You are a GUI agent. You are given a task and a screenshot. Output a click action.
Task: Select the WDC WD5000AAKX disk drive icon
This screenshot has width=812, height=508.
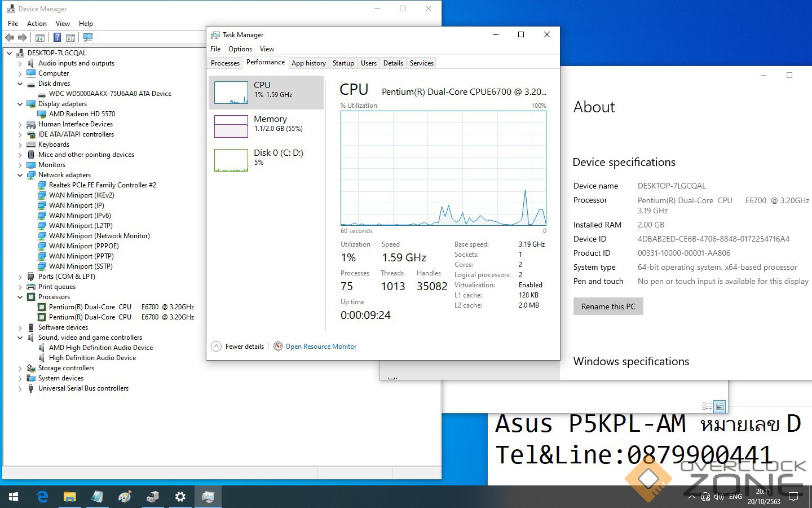(x=42, y=94)
